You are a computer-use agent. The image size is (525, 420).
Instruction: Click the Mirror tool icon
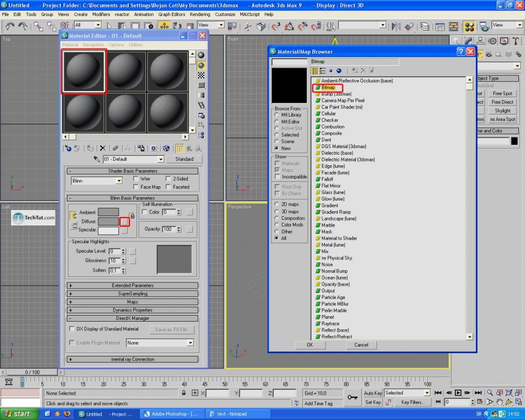[x=396, y=26]
